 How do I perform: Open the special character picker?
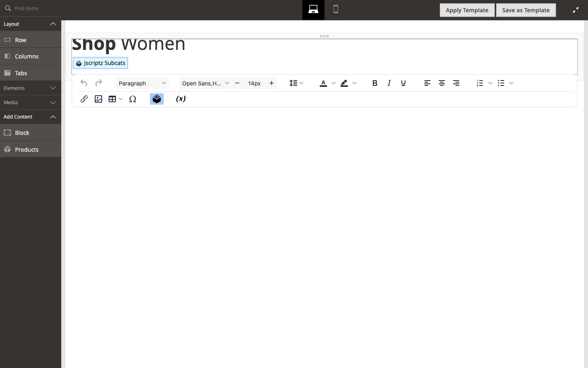[x=133, y=99]
